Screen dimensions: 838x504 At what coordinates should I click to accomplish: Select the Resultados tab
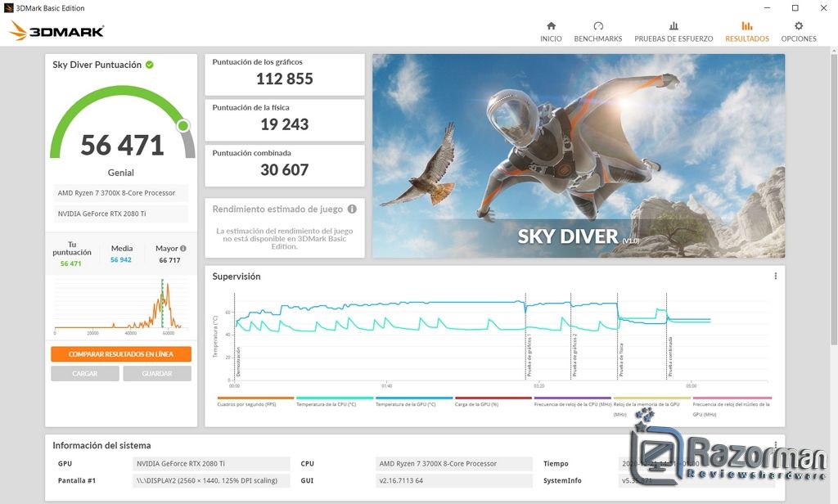coord(746,32)
